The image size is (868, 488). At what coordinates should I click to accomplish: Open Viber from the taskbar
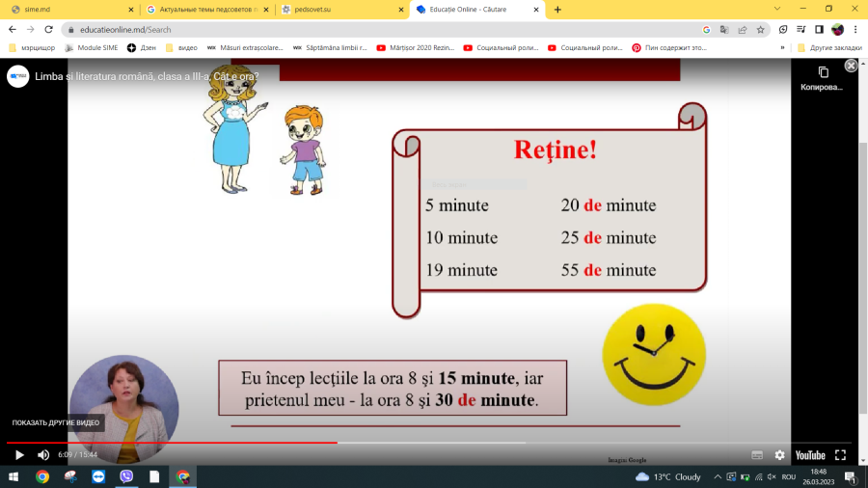[126, 476]
